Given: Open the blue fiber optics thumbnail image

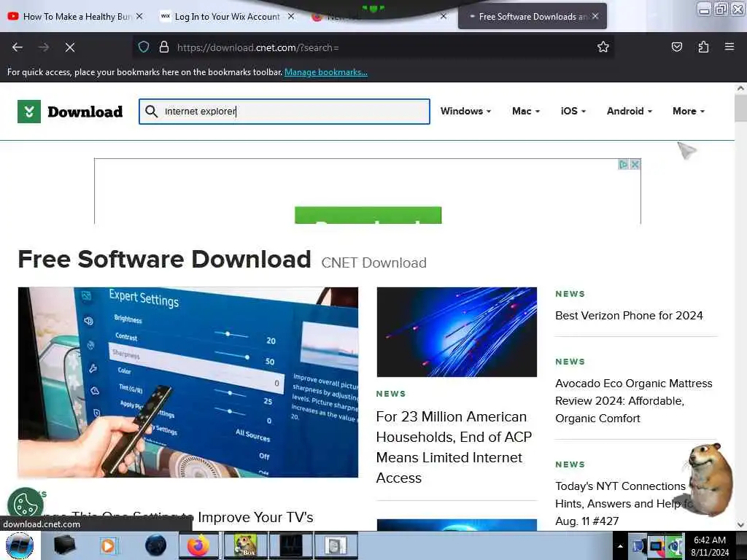Looking at the screenshot, I should click(457, 332).
